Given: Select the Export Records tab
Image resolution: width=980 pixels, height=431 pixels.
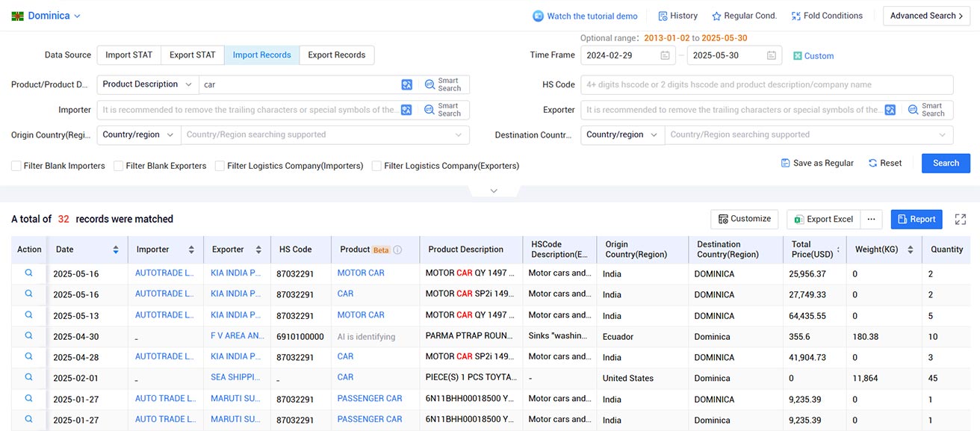Looking at the screenshot, I should 336,55.
